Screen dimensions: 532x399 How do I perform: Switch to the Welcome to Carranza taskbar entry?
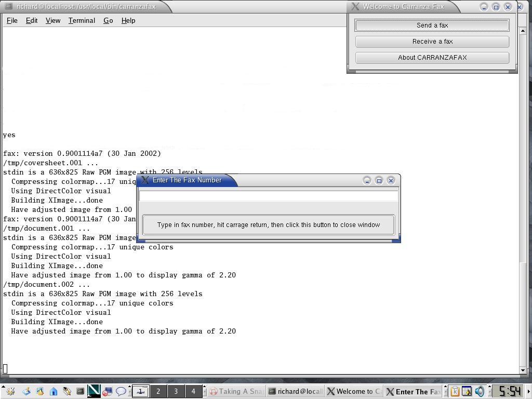coord(354,391)
